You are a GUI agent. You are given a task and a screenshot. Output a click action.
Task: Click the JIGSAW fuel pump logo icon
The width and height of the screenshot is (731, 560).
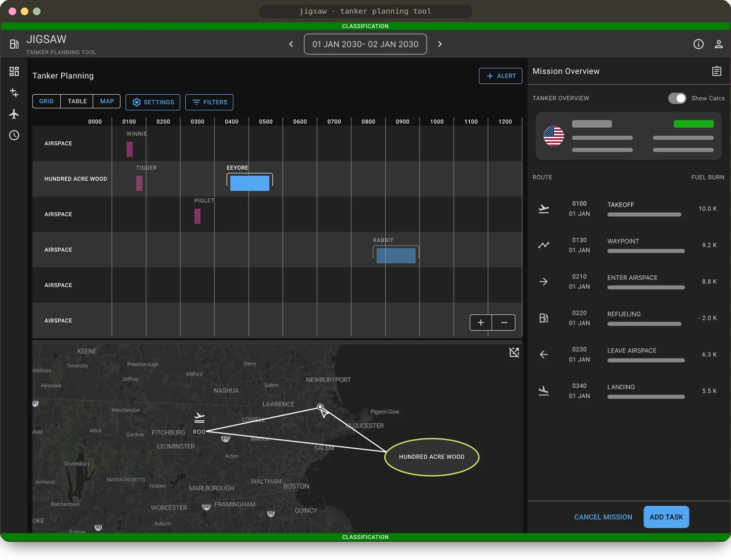pos(14,45)
